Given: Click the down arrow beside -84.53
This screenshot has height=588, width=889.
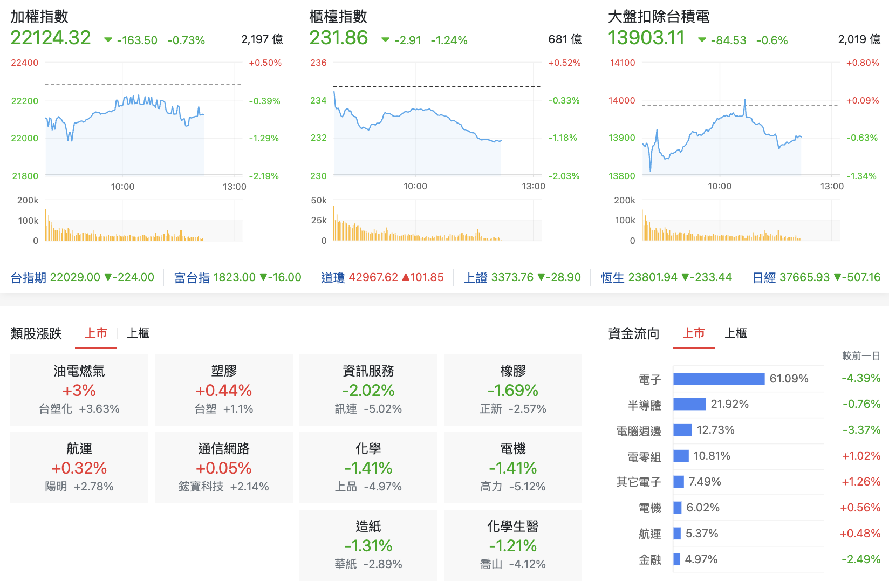Looking at the screenshot, I should [702, 40].
